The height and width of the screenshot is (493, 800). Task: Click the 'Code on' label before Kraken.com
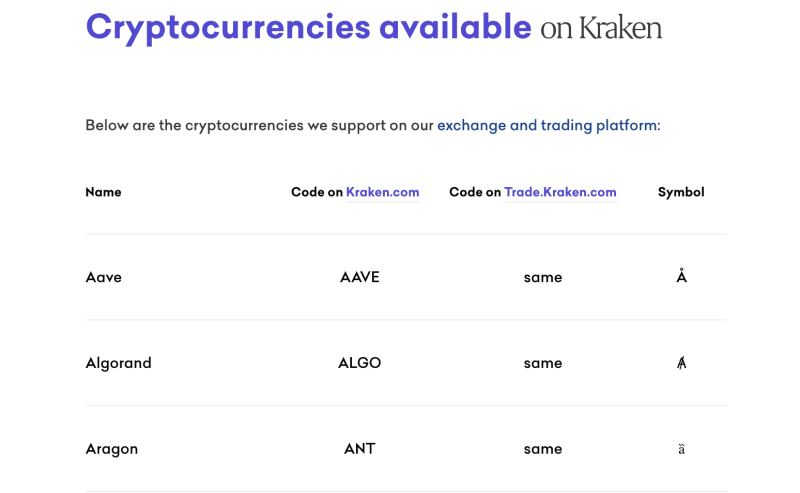(x=317, y=192)
